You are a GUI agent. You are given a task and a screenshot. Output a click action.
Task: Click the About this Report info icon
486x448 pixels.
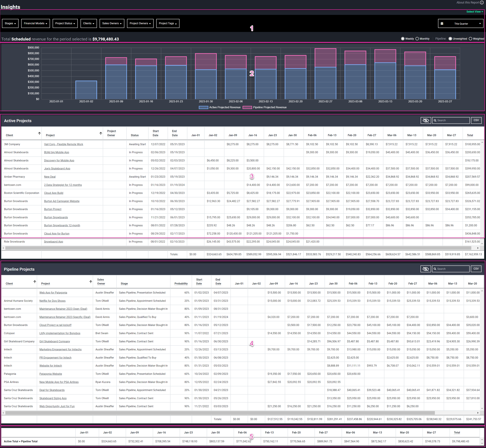[x=482, y=3]
